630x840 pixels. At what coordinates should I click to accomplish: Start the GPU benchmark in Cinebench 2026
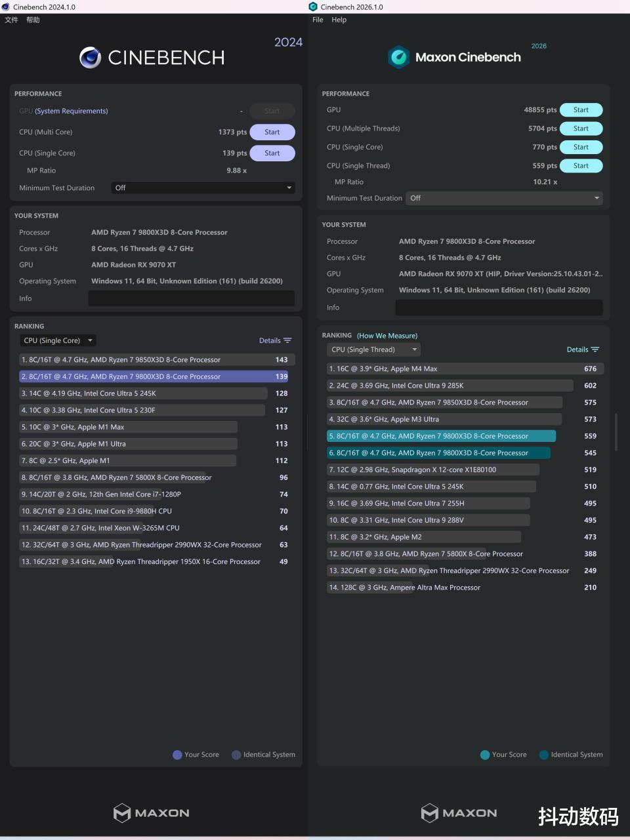[x=581, y=110]
